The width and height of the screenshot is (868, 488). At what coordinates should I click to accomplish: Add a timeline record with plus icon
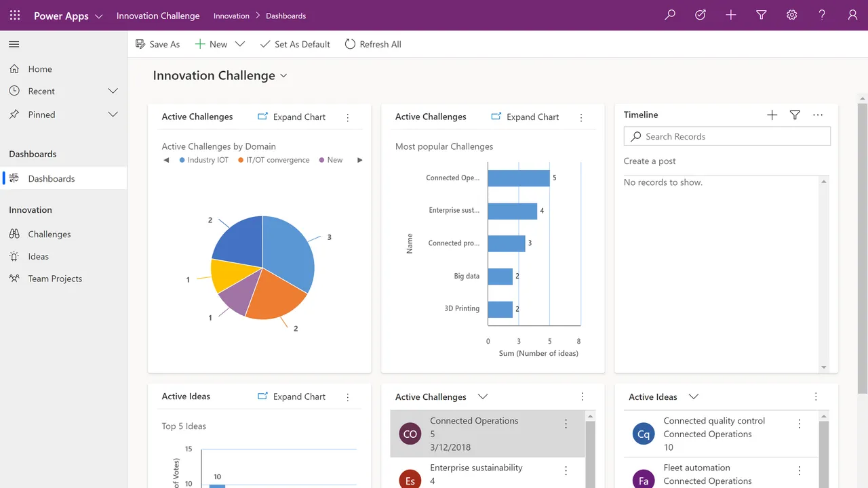(772, 115)
